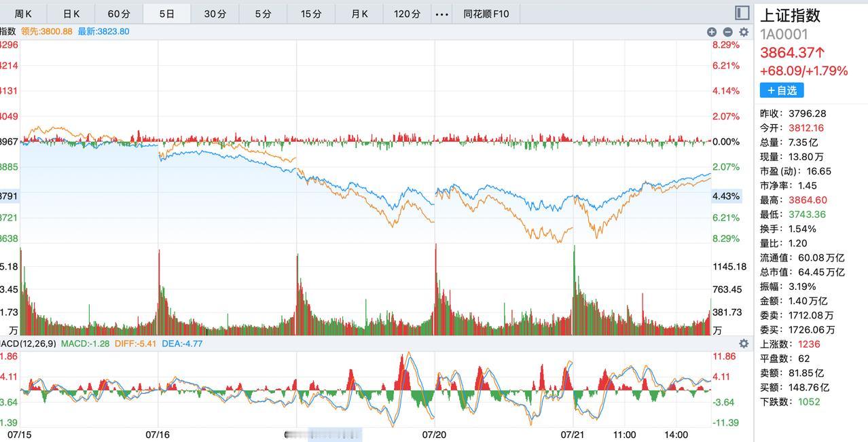Screen dimensions: 868x442
Task: Click the 买额 148.76亿 row
Action: pyautogui.click(x=795, y=388)
